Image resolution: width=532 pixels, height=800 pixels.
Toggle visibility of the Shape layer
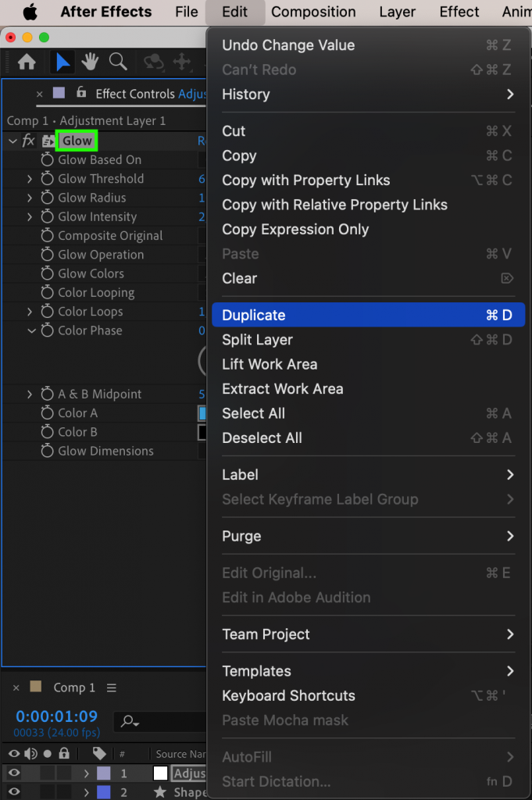pyautogui.click(x=13, y=792)
